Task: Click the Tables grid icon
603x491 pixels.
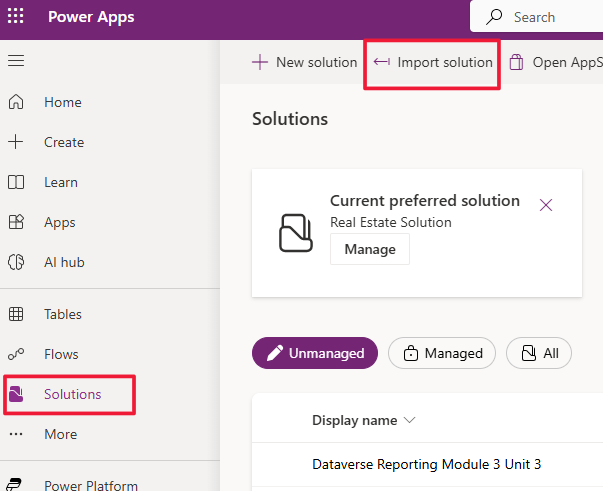Action: click(x=16, y=314)
